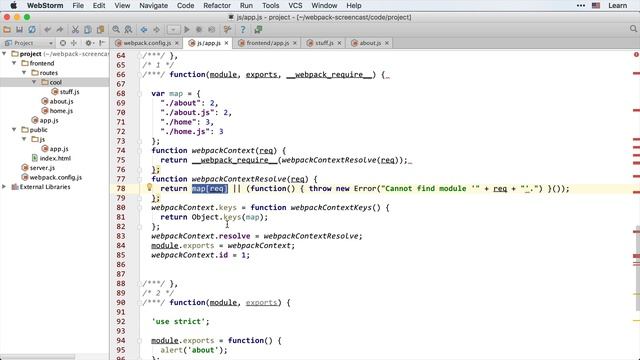640x360 pixels.
Task: Click the Open folder toolbar icon
Action: (7, 29)
